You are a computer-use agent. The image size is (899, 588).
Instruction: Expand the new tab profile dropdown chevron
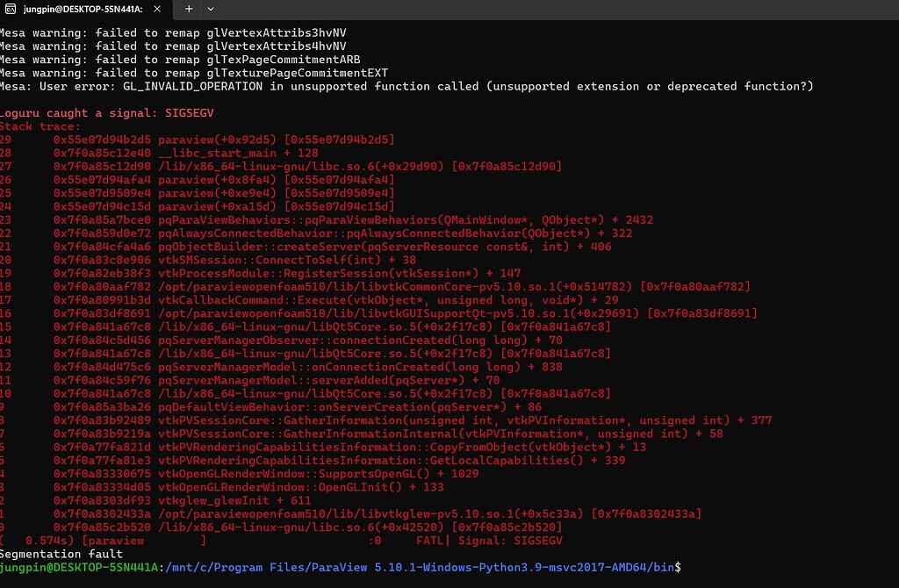point(211,9)
